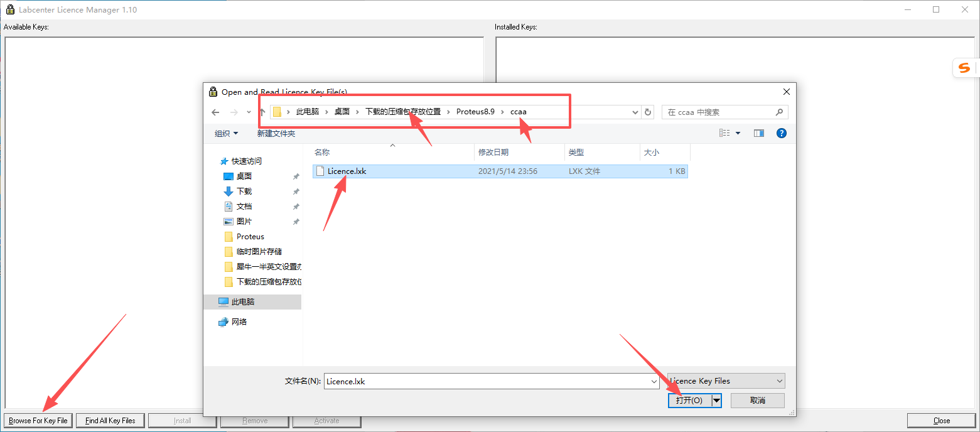Viewport: 980px width, 432px height.
Task: Change view layout icon
Action: [x=724, y=133]
